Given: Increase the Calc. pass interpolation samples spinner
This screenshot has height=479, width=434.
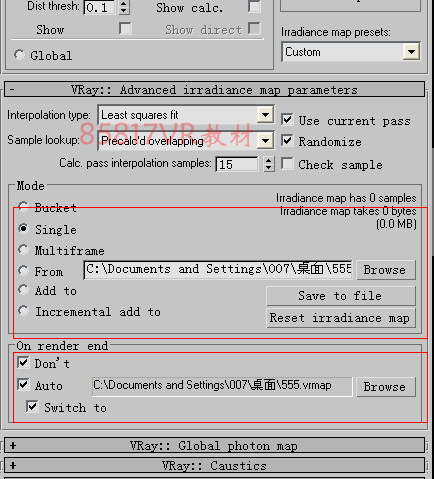Looking at the screenshot, I should (268, 160).
